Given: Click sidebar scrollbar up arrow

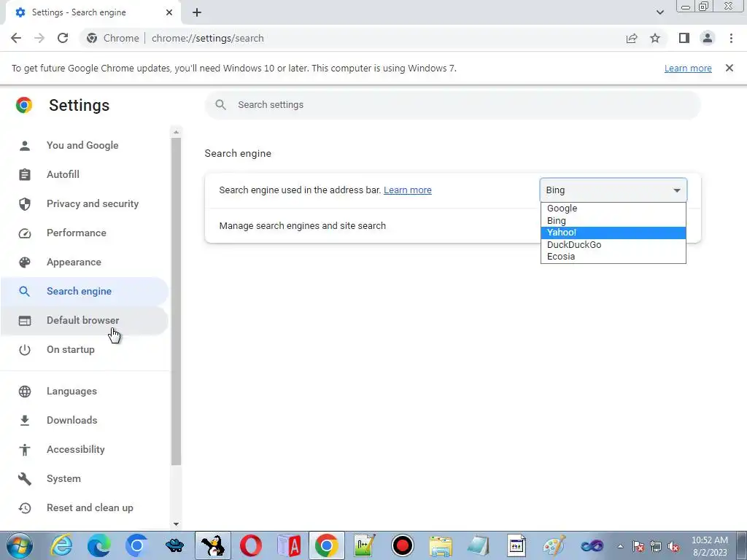Looking at the screenshot, I should coord(177,132).
